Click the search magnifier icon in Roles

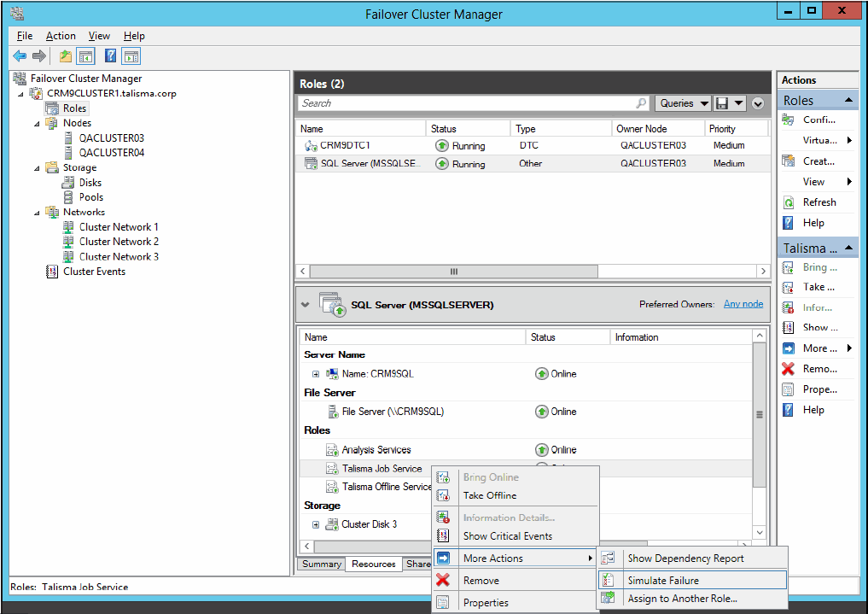(642, 103)
